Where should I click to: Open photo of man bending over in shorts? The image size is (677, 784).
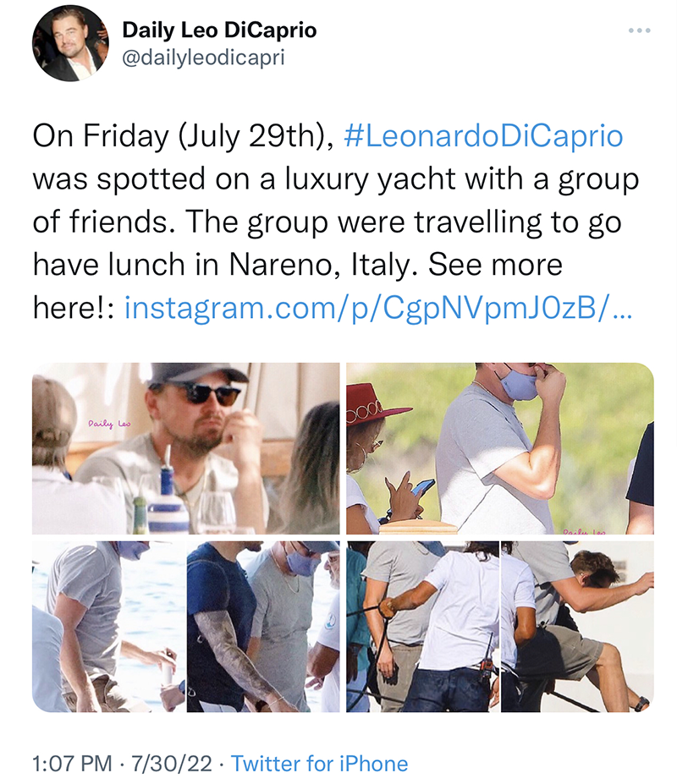577,626
